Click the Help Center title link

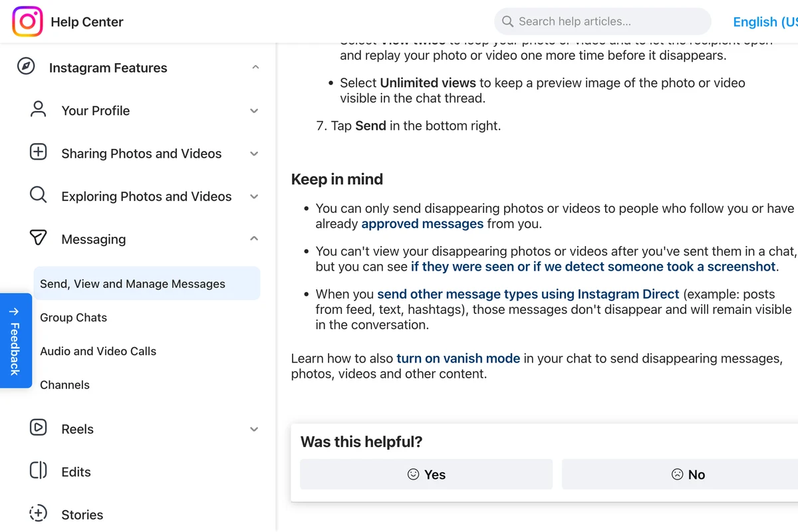[x=87, y=22]
